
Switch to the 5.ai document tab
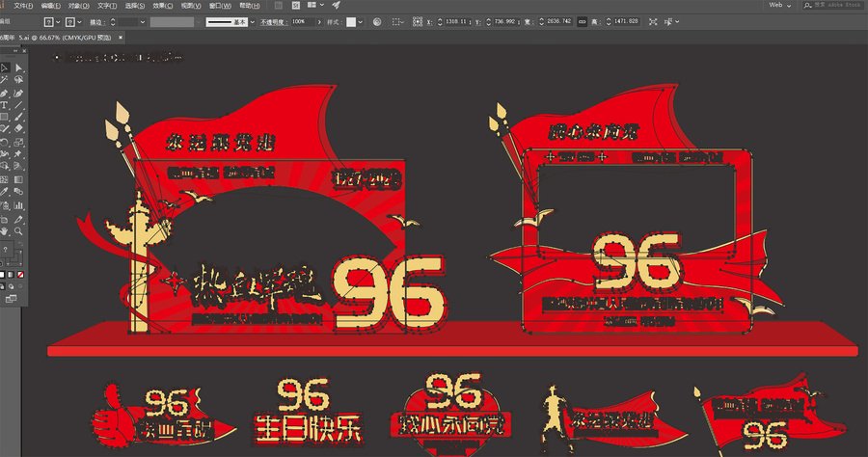pyautogui.click(x=56, y=38)
